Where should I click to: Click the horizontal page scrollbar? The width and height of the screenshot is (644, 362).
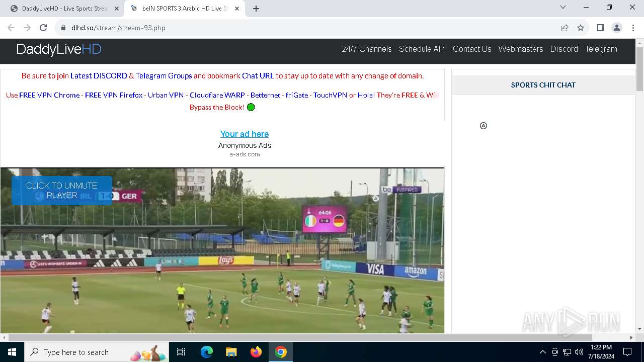(300, 337)
